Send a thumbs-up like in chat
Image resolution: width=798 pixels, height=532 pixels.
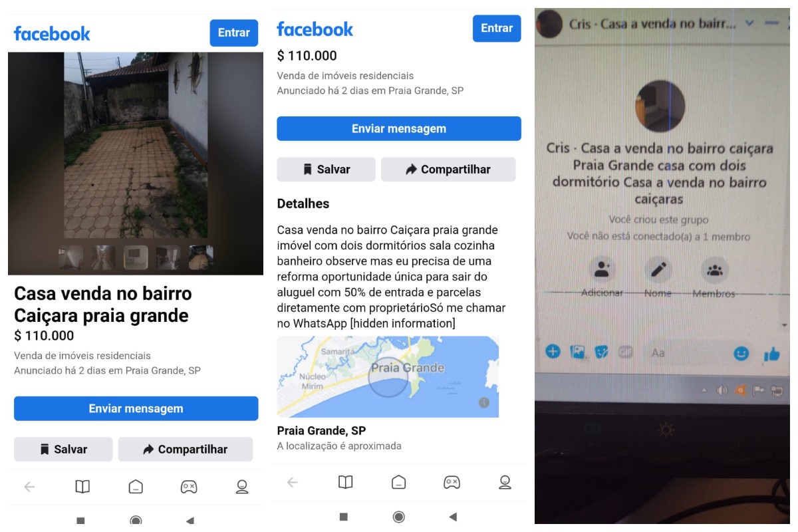coord(771,354)
